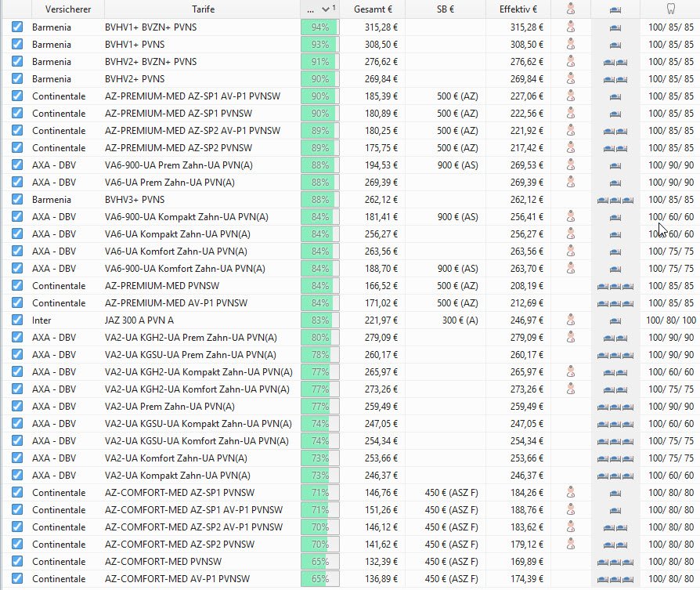Click bed icon in VA6-900-UA Prem Zahn-UA row
The width and height of the screenshot is (700, 590).
coord(615,165)
